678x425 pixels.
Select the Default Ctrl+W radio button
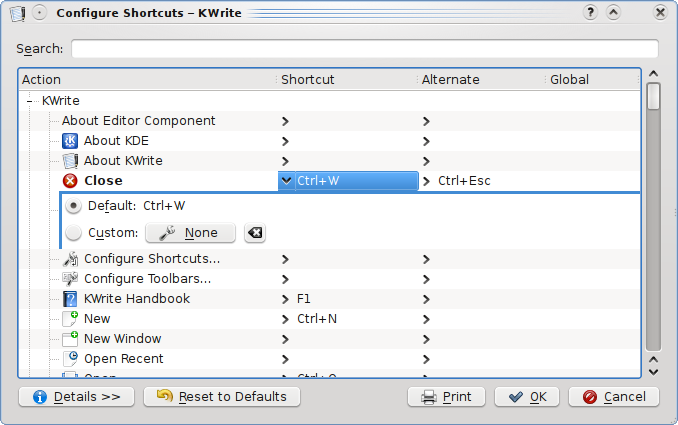pyautogui.click(x=74, y=205)
